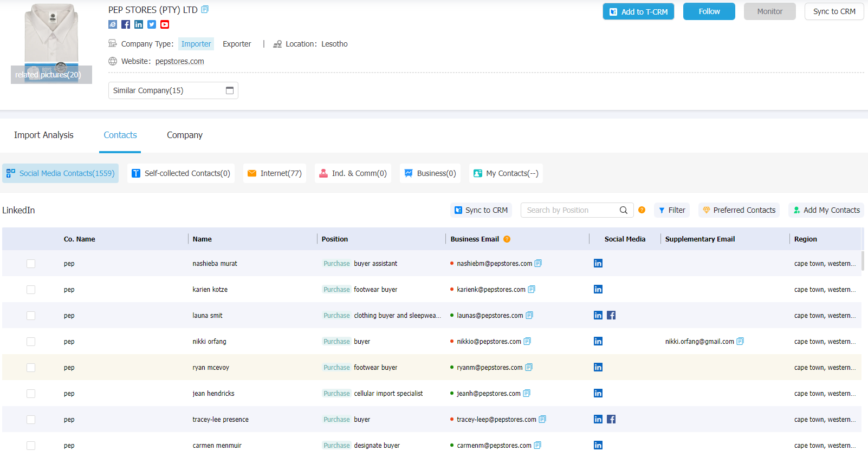Select the Importer company type tag
The image size is (868, 457).
[196, 44]
